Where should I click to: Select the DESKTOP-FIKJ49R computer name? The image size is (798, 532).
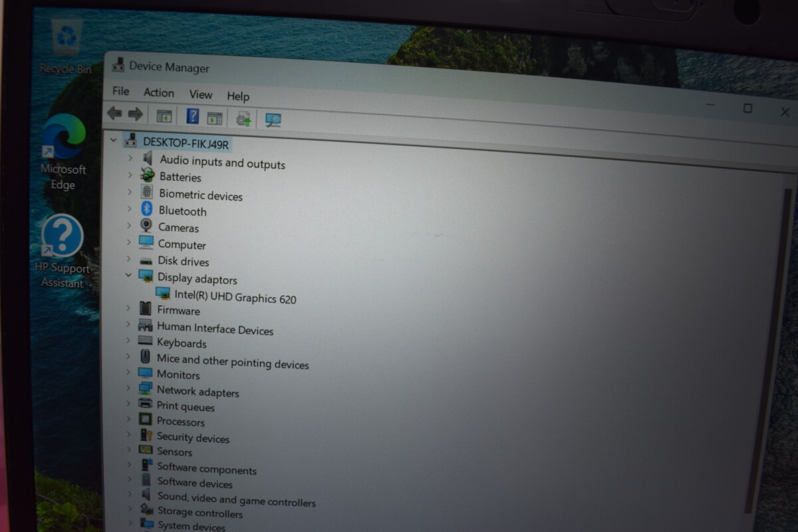click(186, 143)
